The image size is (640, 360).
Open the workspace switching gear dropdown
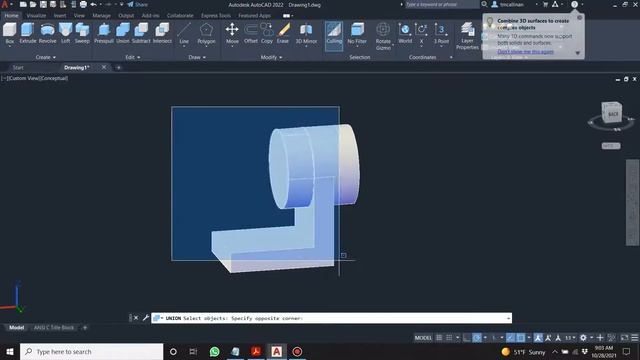pos(591,338)
